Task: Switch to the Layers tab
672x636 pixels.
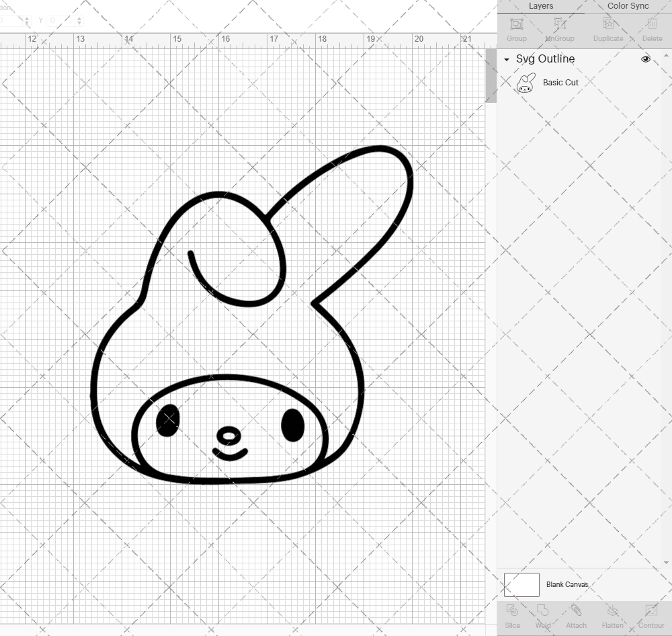Action: pyautogui.click(x=541, y=6)
